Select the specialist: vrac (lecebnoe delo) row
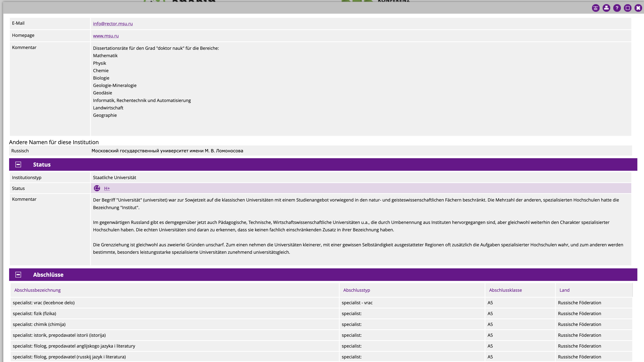 pyautogui.click(x=43, y=303)
